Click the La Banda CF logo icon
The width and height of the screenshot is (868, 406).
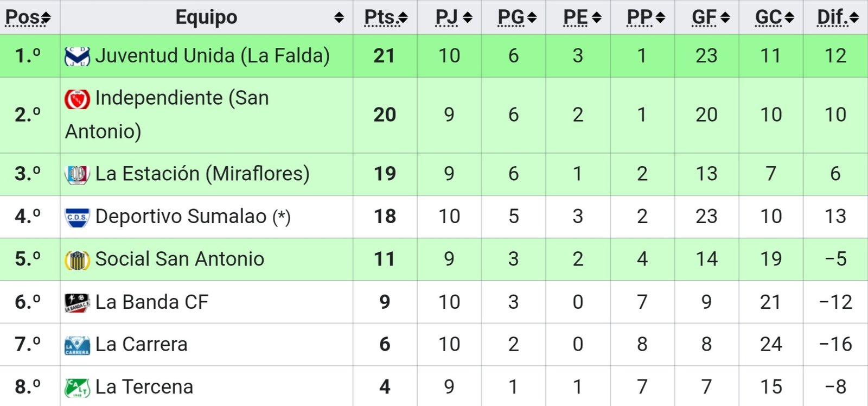[77, 302]
